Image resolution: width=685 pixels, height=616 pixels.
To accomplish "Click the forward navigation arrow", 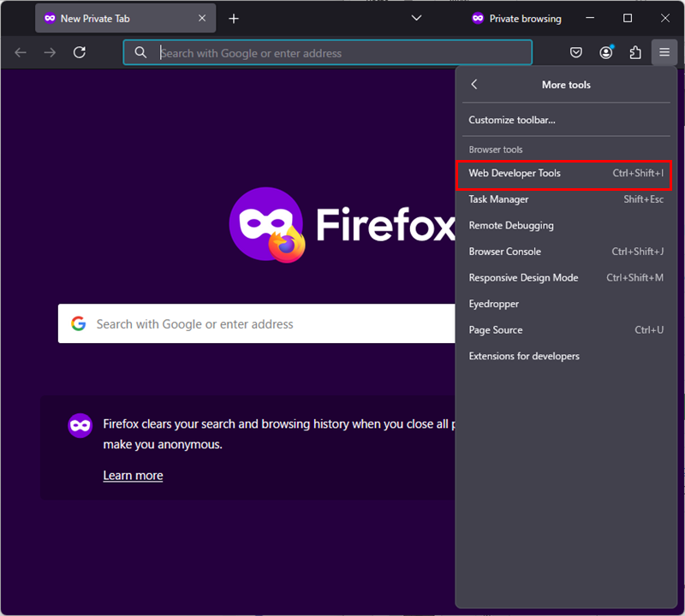I will pyautogui.click(x=50, y=53).
